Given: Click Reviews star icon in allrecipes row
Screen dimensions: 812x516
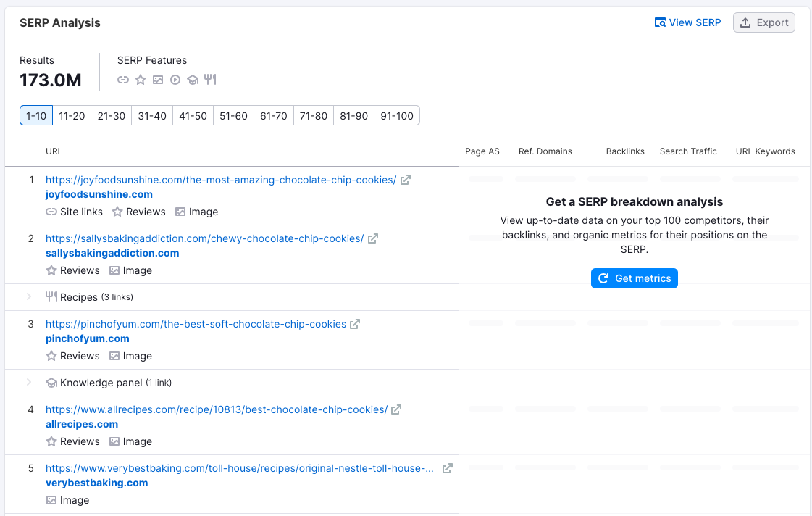Looking at the screenshot, I should coord(51,441).
